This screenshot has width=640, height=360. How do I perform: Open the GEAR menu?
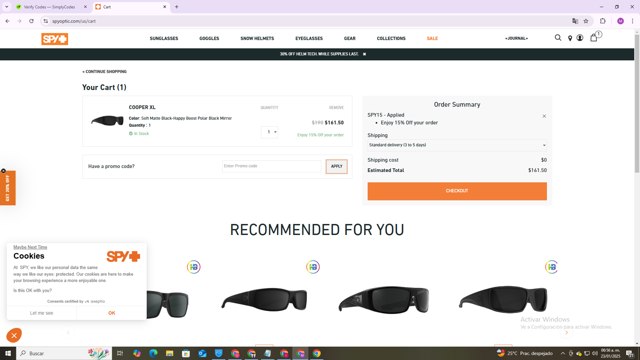[x=350, y=38]
